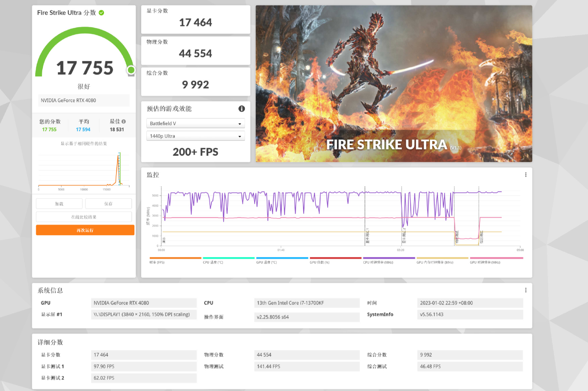This screenshot has height=391, width=588.
Task: Click the 18 531 best score value
Action: point(117,129)
